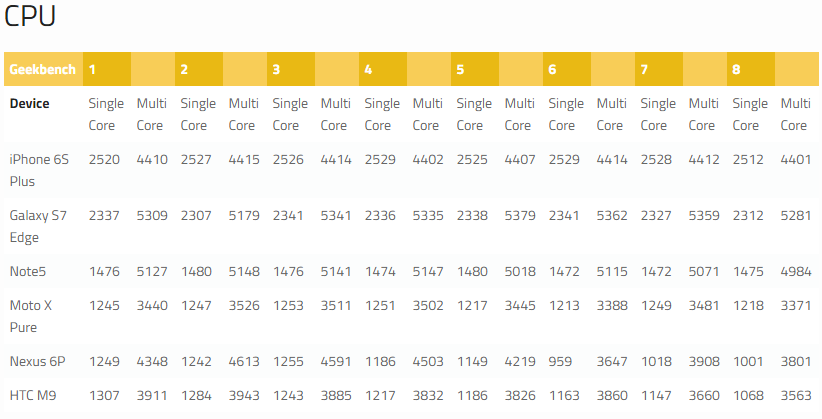Click the Note5 row label

pos(28,272)
